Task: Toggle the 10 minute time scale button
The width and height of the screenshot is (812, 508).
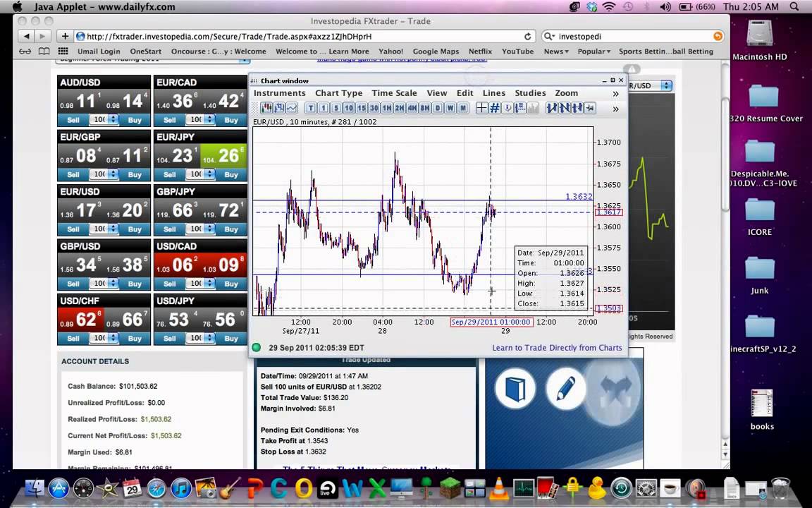Action: click(348, 108)
